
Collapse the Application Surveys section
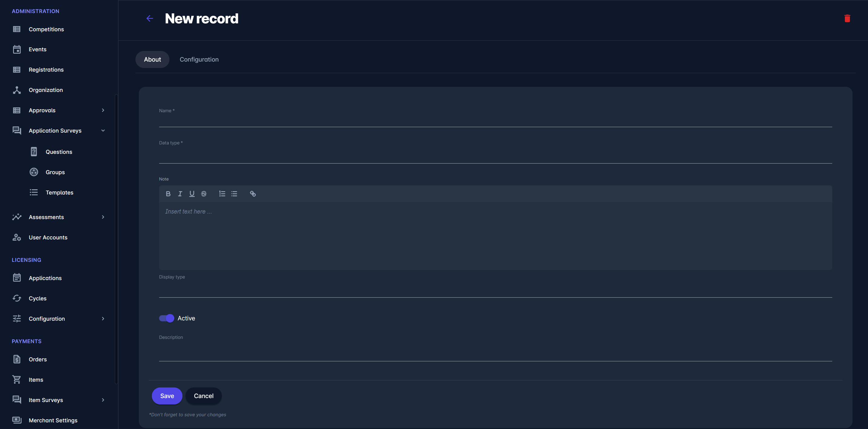[x=103, y=130]
